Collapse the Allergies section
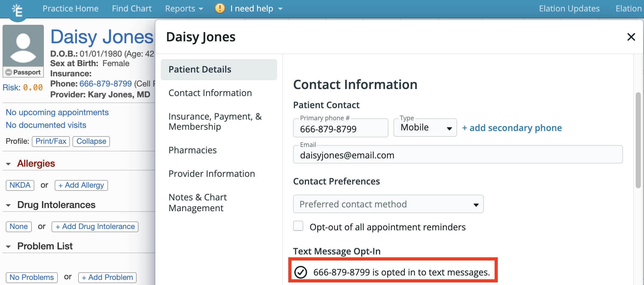Image resolution: width=644 pixels, height=285 pixels. (8, 163)
